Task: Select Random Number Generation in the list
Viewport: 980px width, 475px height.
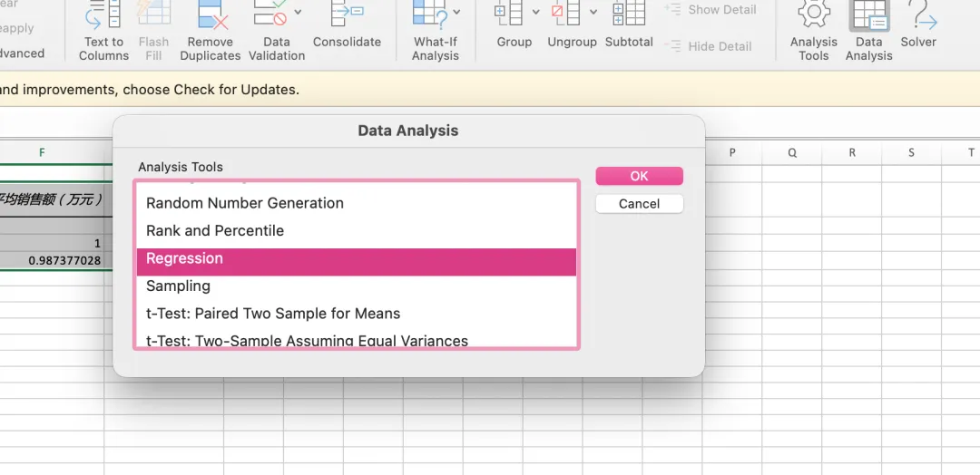Action: (x=245, y=203)
